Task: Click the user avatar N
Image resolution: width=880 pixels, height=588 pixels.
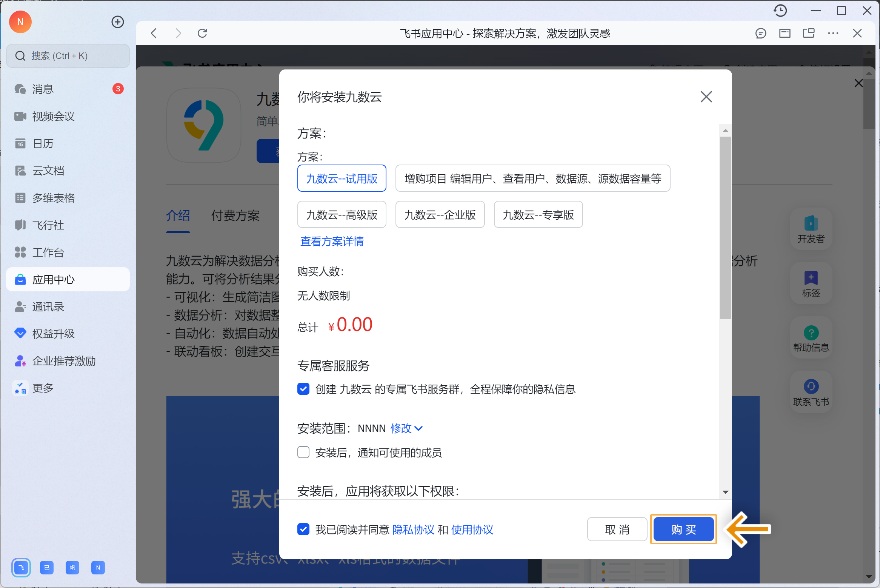Action: [20, 22]
